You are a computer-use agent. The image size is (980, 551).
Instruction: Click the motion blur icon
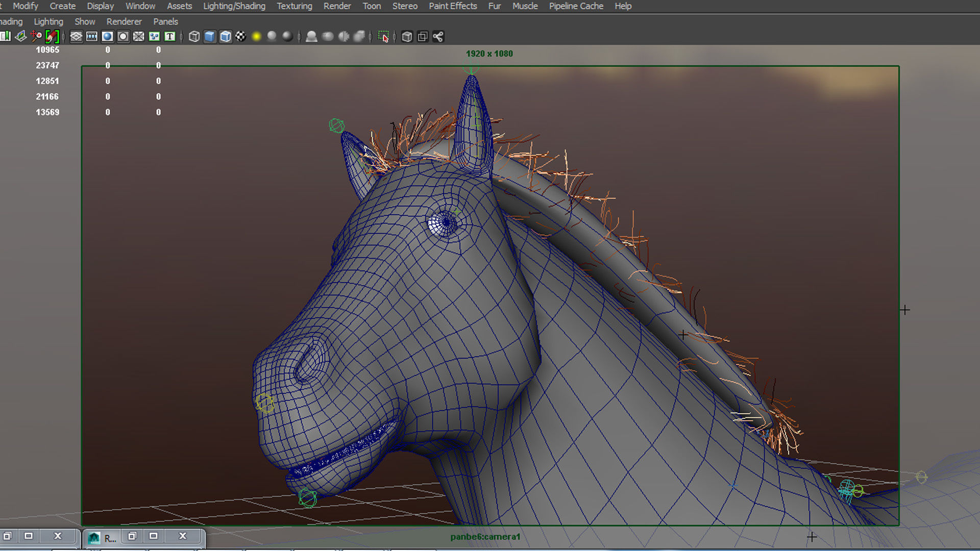[x=328, y=36]
